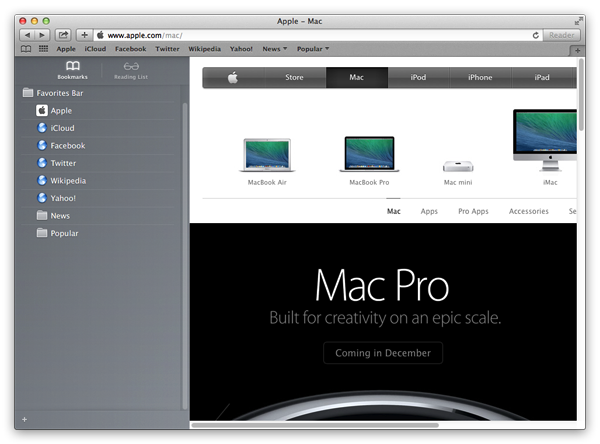600x444 pixels.
Task: Open the iPhone tab on the Apple site
Action: (480, 77)
